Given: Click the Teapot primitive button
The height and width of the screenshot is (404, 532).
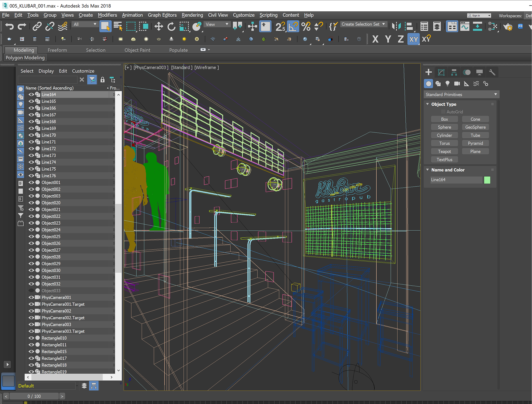Looking at the screenshot, I should tap(444, 151).
